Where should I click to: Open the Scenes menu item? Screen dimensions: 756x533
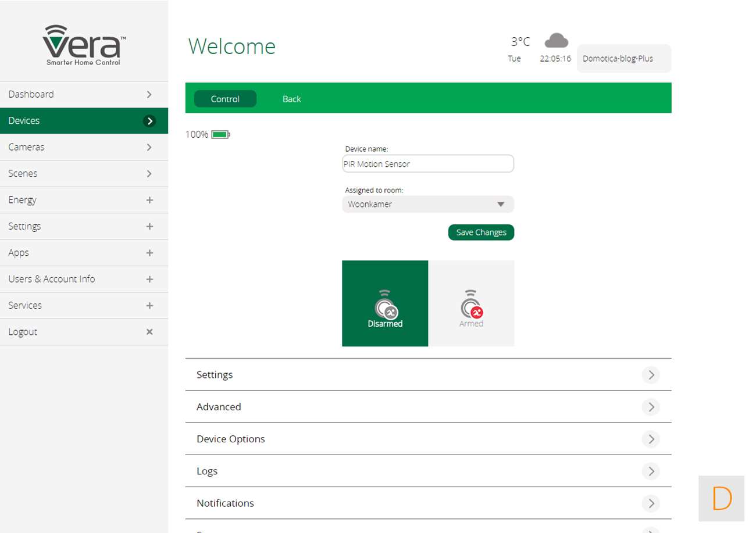click(84, 173)
